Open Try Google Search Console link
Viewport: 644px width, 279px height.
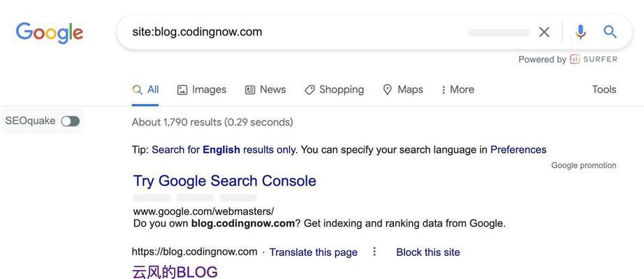pos(225,181)
